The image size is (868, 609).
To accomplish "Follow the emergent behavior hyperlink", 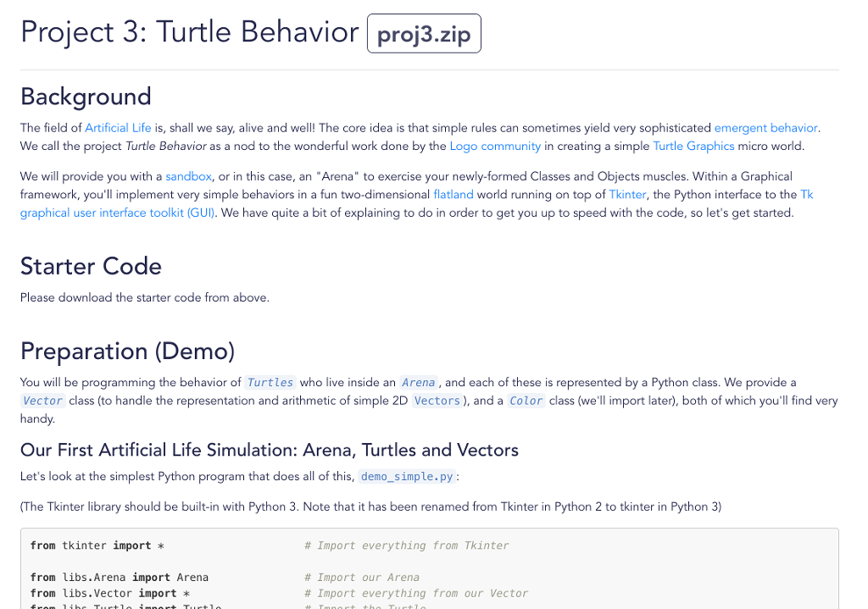I will 765,127.
